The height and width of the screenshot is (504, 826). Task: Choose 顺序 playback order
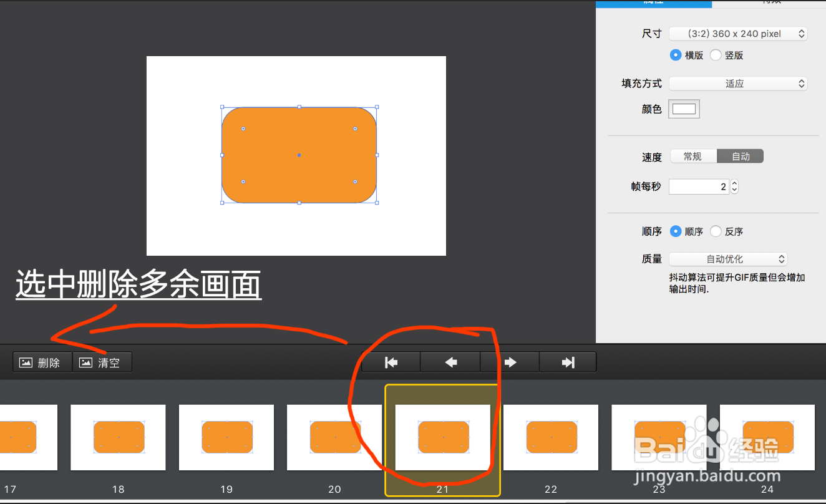[676, 231]
